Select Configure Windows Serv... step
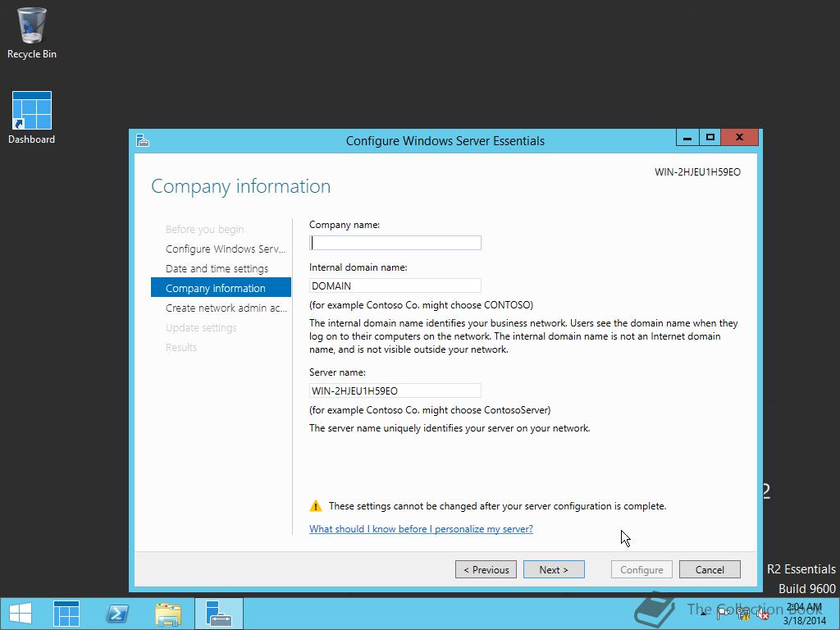This screenshot has height=630, width=840. (x=226, y=249)
